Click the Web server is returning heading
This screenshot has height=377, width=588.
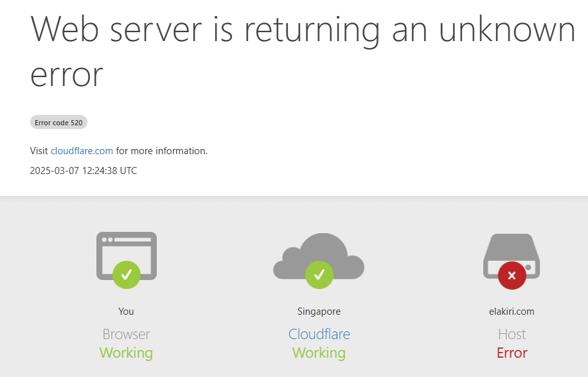tap(303, 51)
